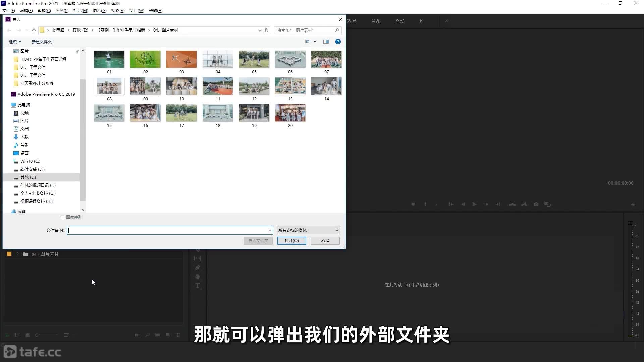Image resolution: width=644 pixels, height=362 pixels.
Task: Click the Extract button in monitor
Action: point(524,204)
